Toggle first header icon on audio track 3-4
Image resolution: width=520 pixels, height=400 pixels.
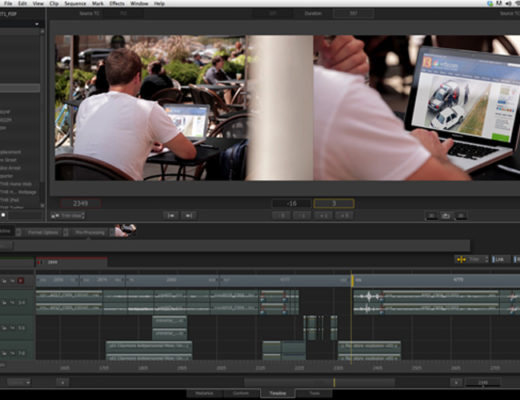[4, 303]
